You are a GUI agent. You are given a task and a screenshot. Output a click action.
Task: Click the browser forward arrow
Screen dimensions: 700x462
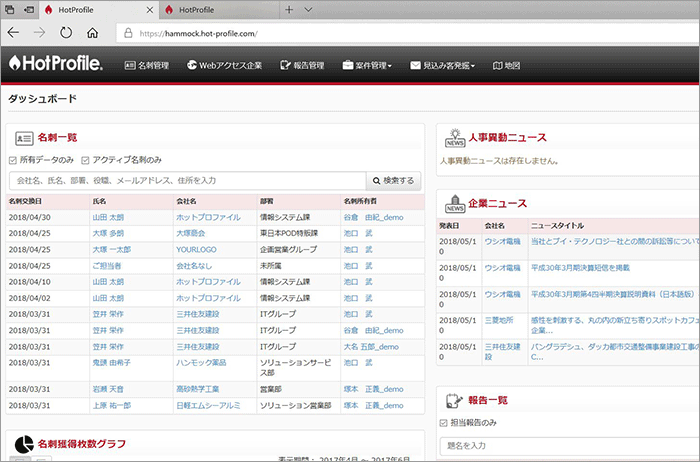click(39, 33)
